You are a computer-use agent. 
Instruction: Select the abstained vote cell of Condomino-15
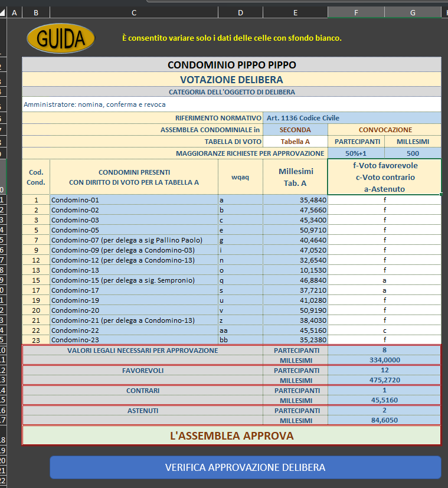384,280
